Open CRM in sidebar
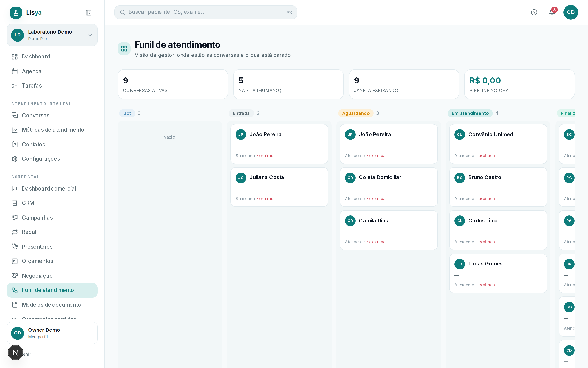This screenshot has width=588, height=368. point(52,203)
